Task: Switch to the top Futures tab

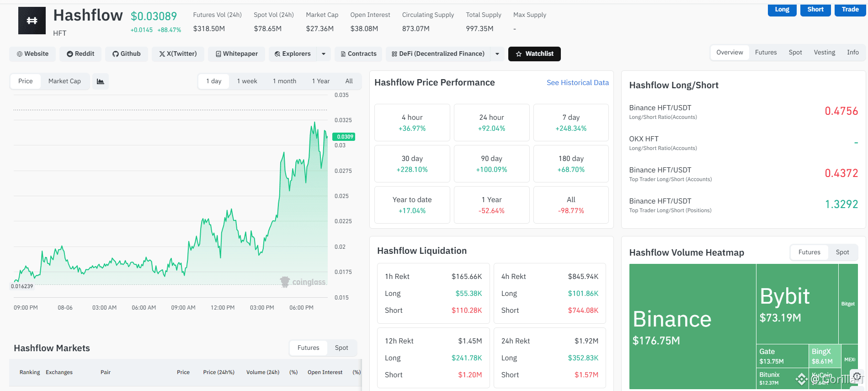Action: click(x=766, y=53)
